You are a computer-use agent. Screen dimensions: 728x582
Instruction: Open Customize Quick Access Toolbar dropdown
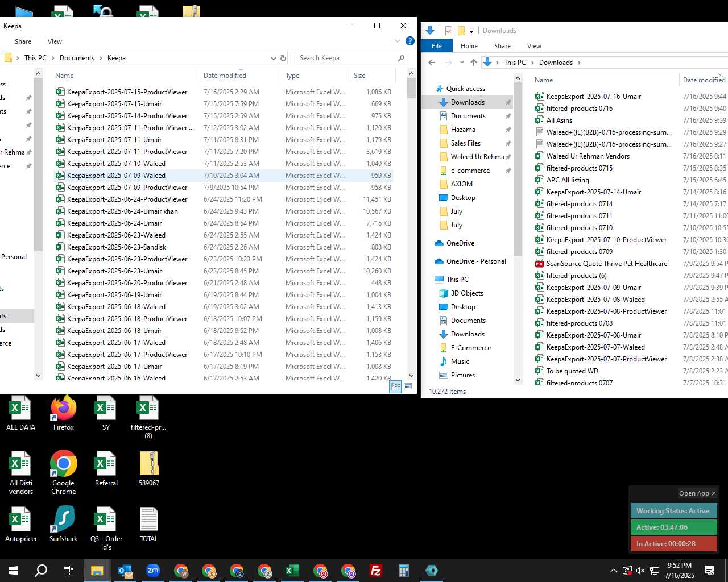[x=471, y=31]
